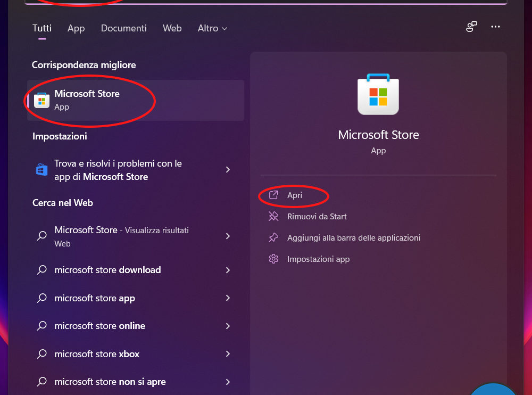Click the large Microsoft Store app icon
The image size is (532, 395).
[x=378, y=94]
